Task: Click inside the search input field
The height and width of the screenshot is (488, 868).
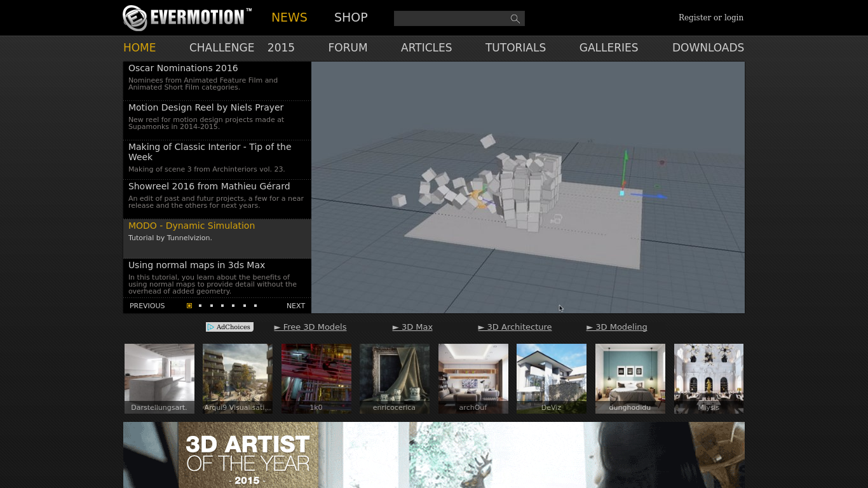Action: [x=451, y=18]
